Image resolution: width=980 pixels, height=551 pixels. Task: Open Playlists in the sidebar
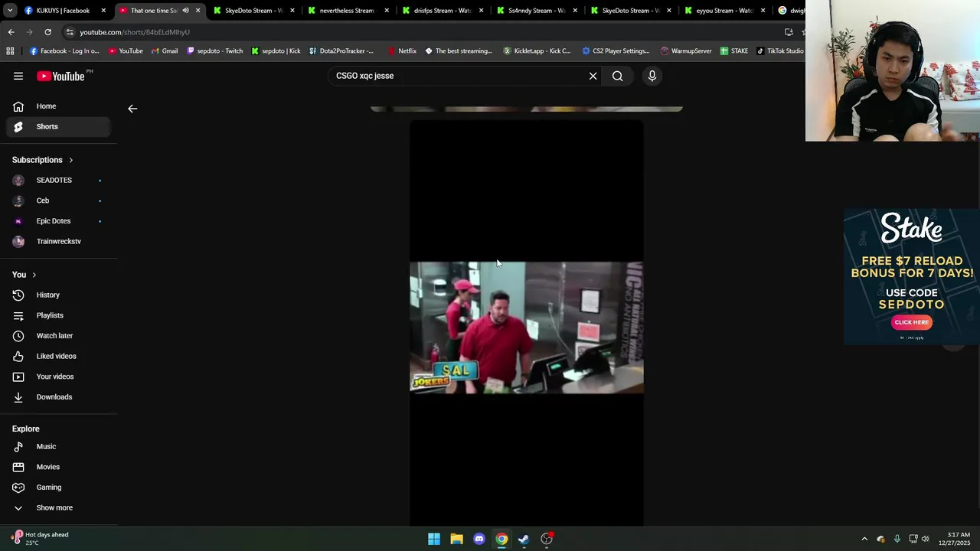[x=59, y=315]
